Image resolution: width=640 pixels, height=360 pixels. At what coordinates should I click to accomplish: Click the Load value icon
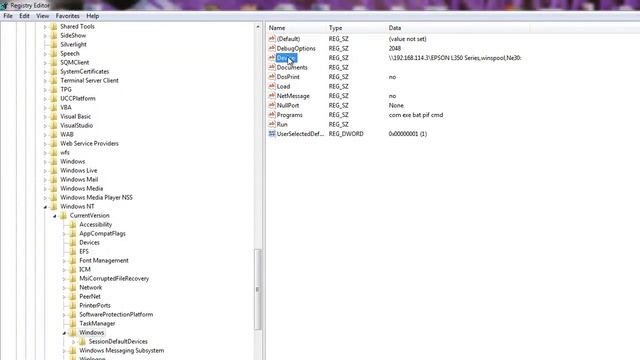(272, 86)
